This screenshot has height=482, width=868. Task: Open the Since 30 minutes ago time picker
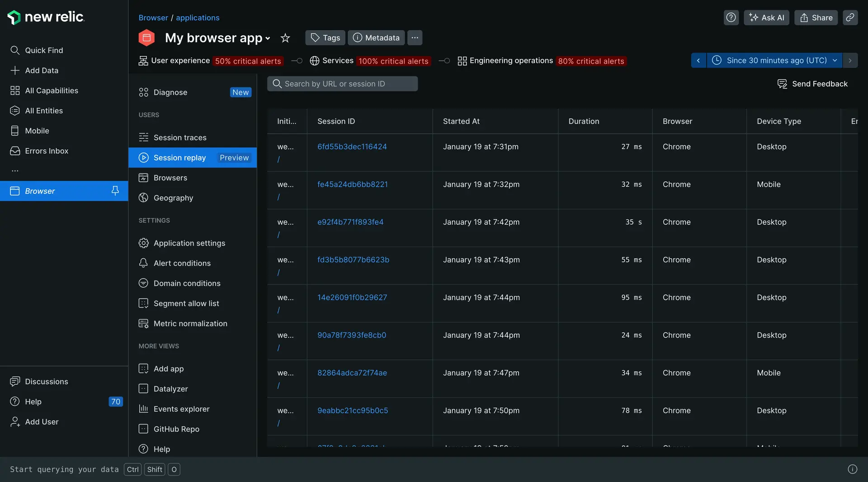tap(774, 61)
